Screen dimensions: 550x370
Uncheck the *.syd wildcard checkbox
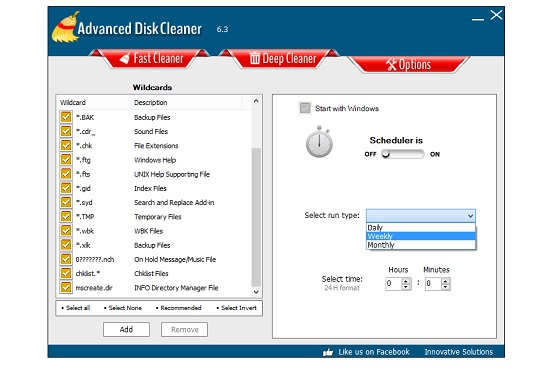[66, 202]
